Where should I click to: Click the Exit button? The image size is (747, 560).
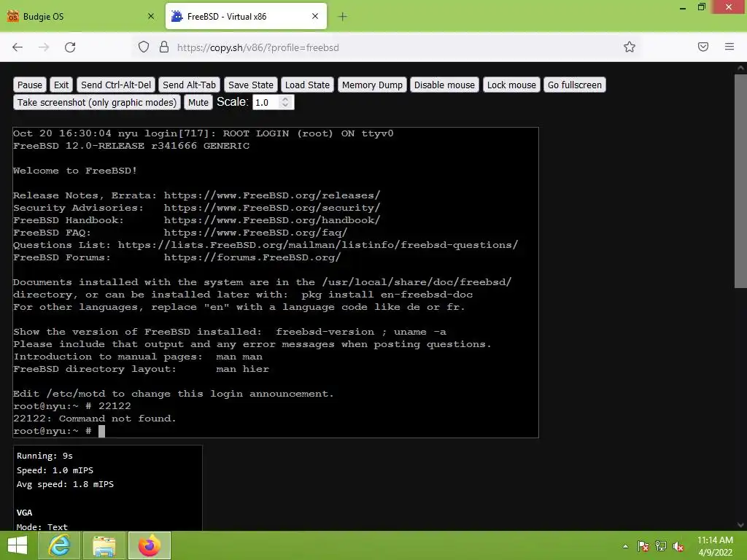61,85
